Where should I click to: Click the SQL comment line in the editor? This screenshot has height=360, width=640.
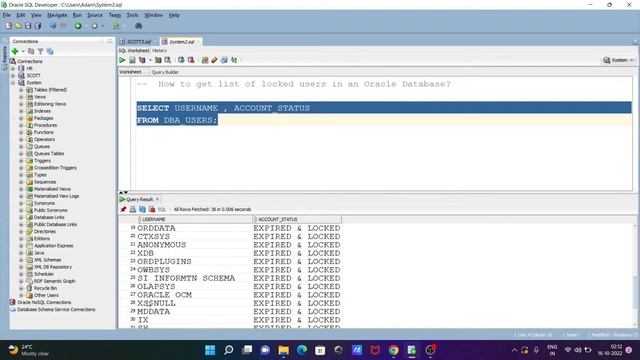point(293,84)
